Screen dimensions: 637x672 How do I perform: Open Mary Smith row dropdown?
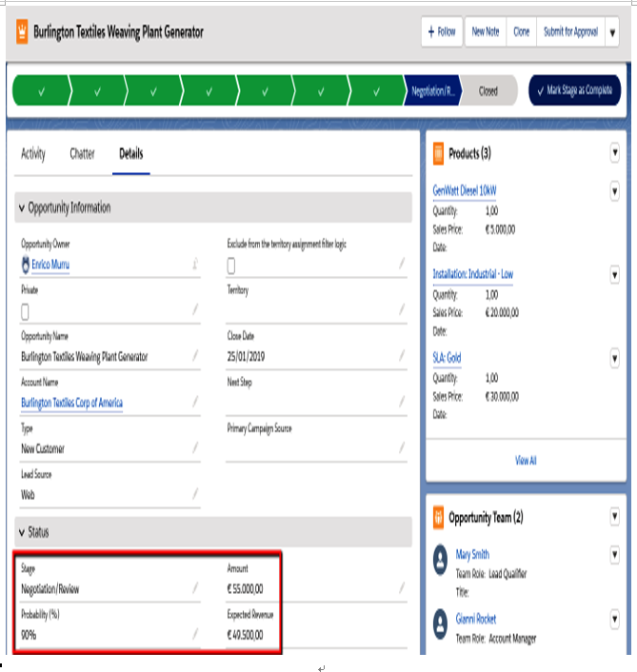pos(615,555)
